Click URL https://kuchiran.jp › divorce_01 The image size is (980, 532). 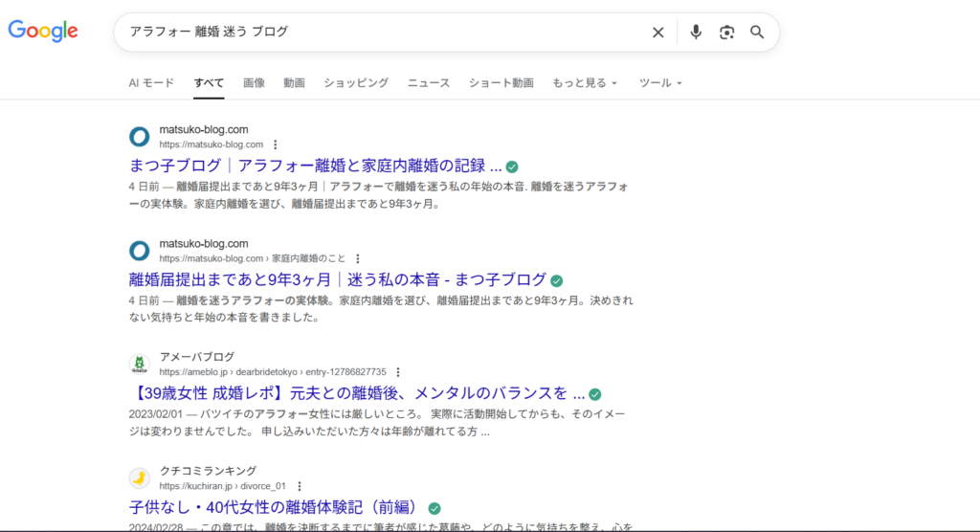(222, 486)
